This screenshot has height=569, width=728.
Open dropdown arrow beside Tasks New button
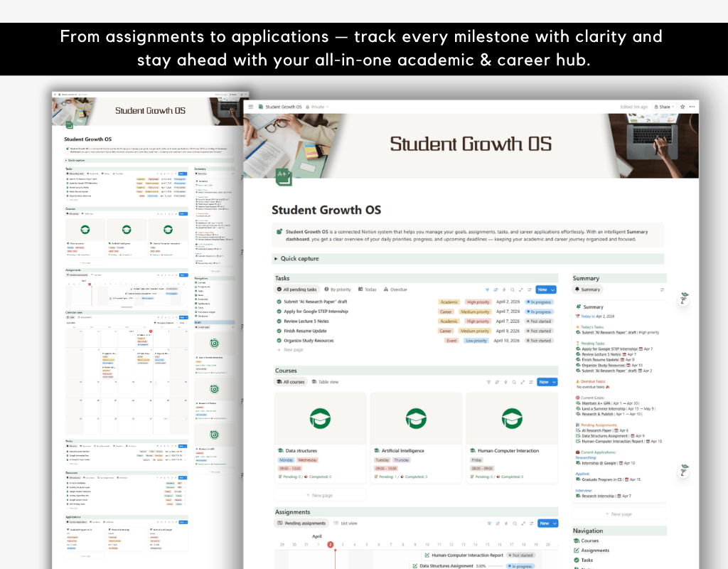click(x=552, y=290)
